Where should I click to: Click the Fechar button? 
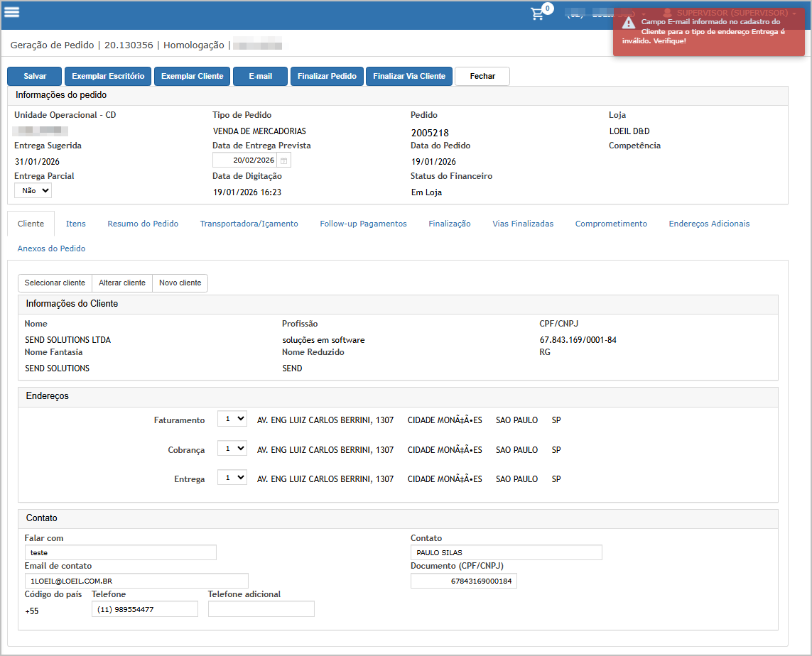(x=482, y=77)
